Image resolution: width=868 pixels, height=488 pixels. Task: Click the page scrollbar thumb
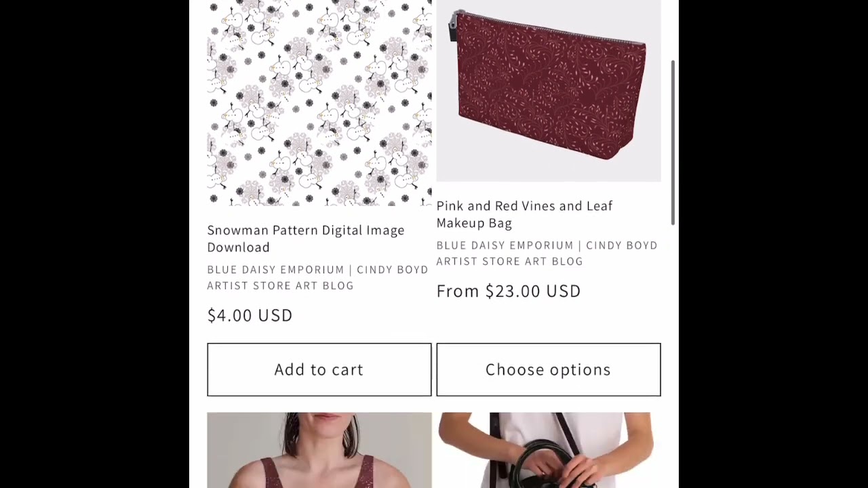pyautogui.click(x=673, y=142)
